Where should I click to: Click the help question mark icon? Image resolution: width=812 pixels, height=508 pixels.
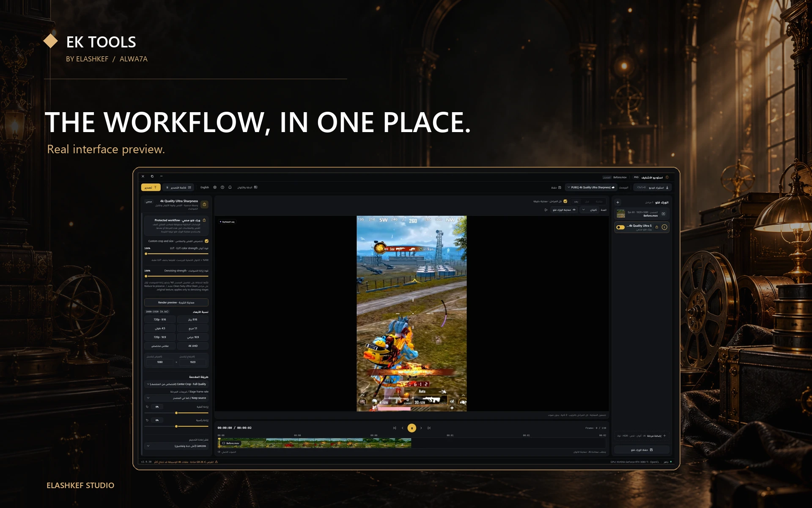tap(222, 187)
